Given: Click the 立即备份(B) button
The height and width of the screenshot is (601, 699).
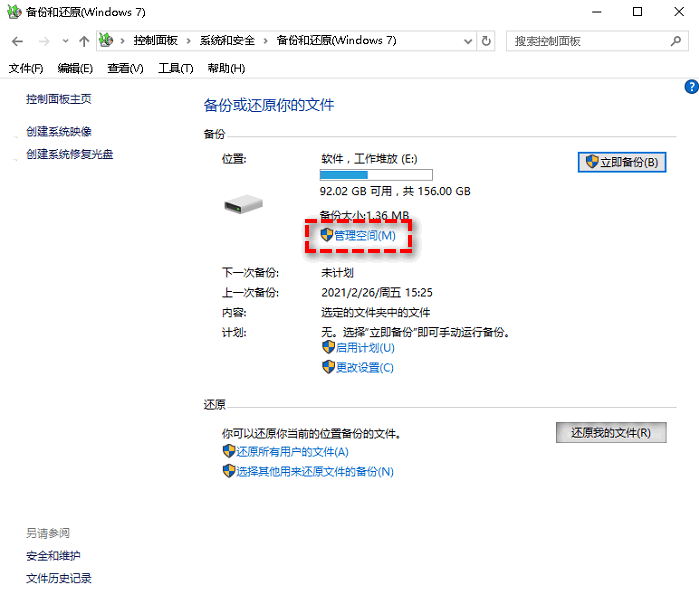Looking at the screenshot, I should tap(621, 162).
